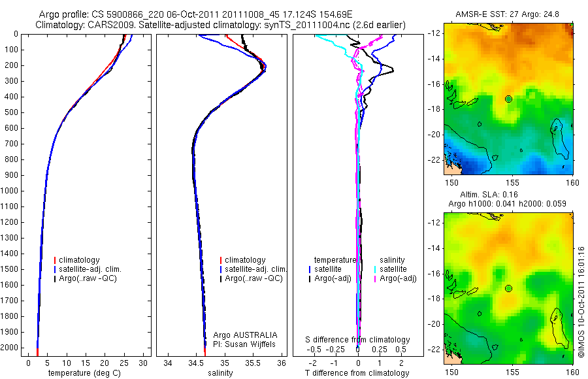Viewport: 588px width, 379px height.
Task: Click the T difference from climatology label
Action: click(x=357, y=373)
